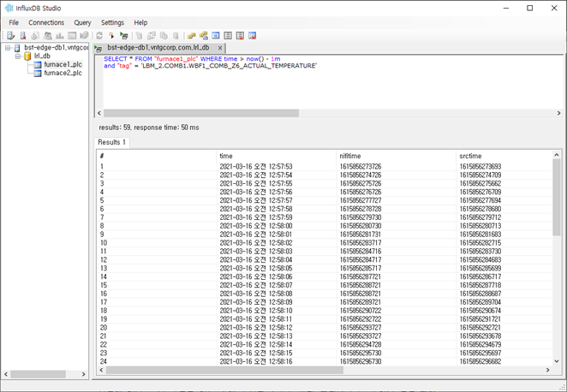Click the blue window toolbar icon

pos(216,35)
